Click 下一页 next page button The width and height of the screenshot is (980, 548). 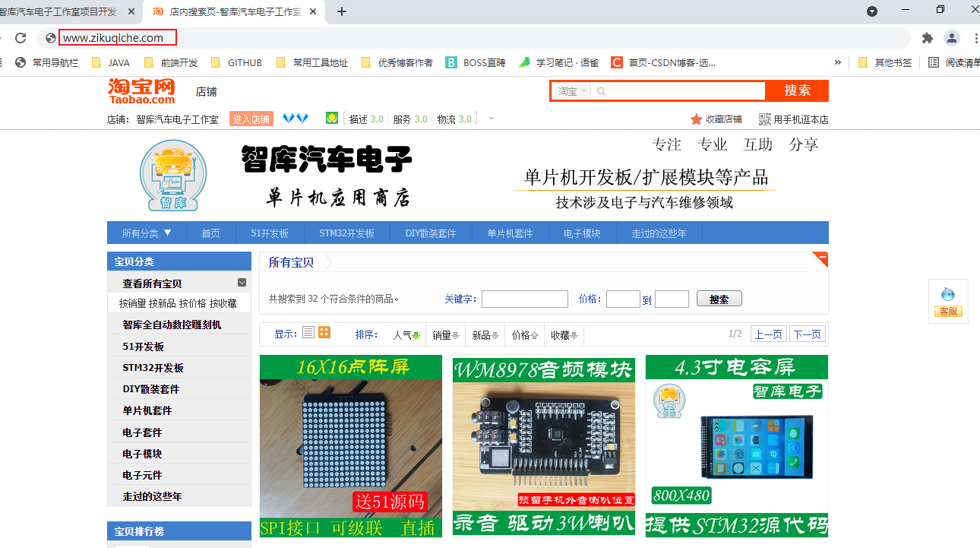[808, 334]
